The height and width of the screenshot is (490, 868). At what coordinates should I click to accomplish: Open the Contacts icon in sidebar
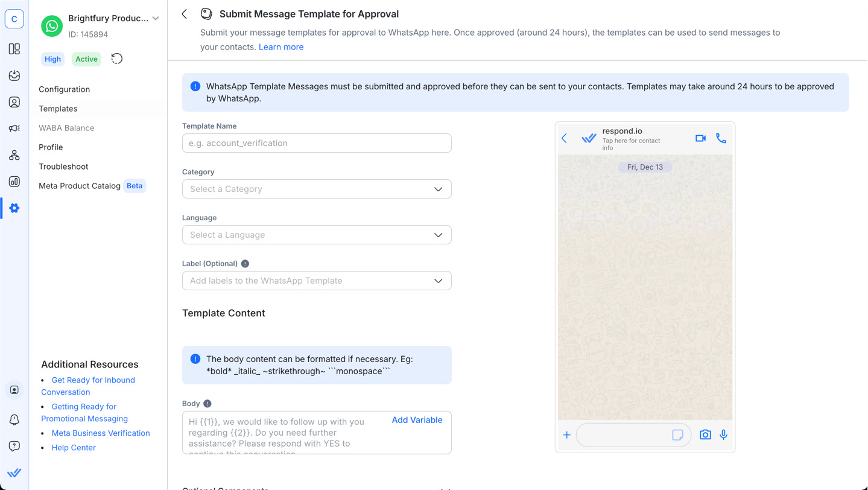[14, 102]
